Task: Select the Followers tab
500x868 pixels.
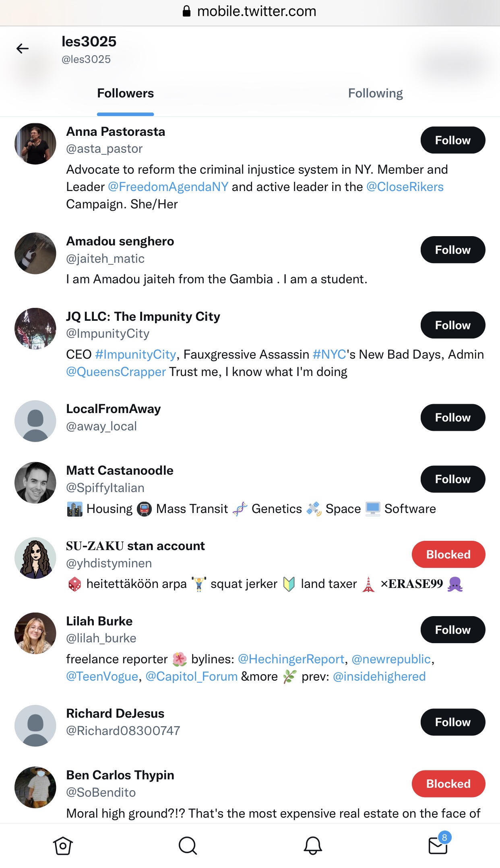Action: (x=126, y=93)
